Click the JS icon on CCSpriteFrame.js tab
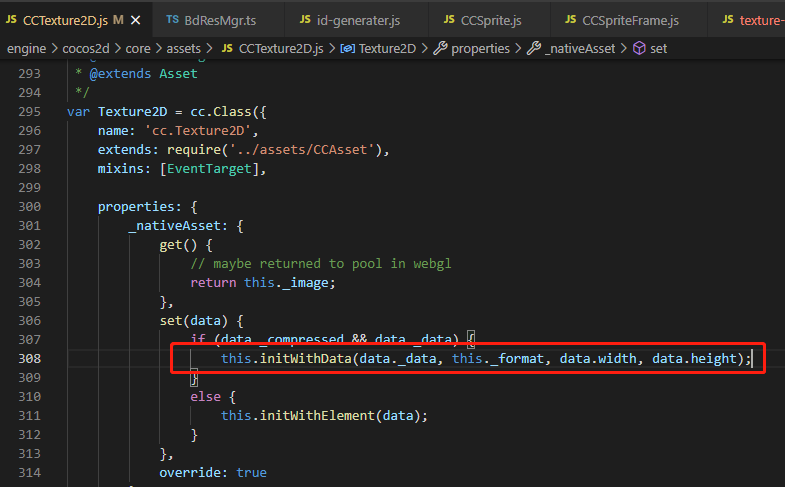 [571, 20]
